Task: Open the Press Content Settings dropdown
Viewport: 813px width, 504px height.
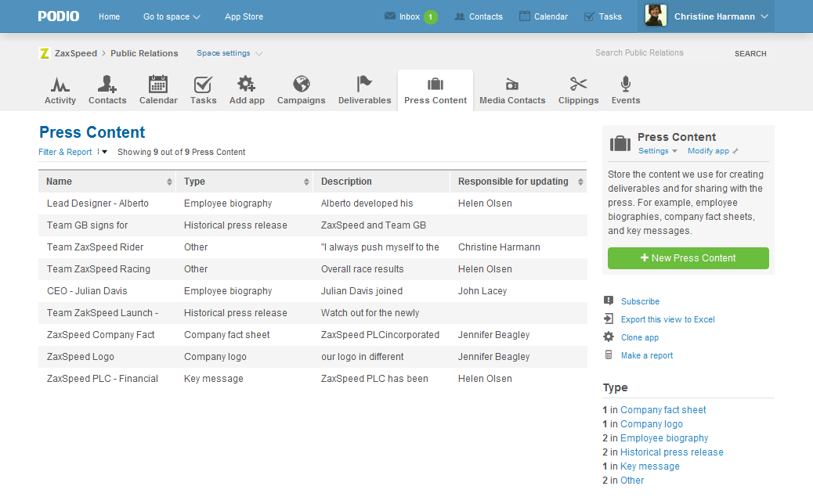Action: tap(657, 151)
